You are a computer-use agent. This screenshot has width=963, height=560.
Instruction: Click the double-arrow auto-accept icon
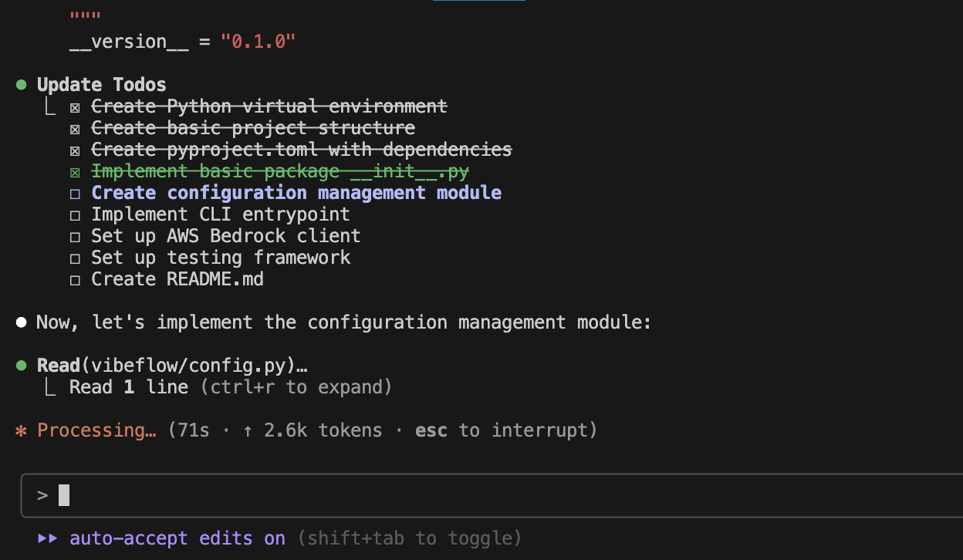pos(48,538)
